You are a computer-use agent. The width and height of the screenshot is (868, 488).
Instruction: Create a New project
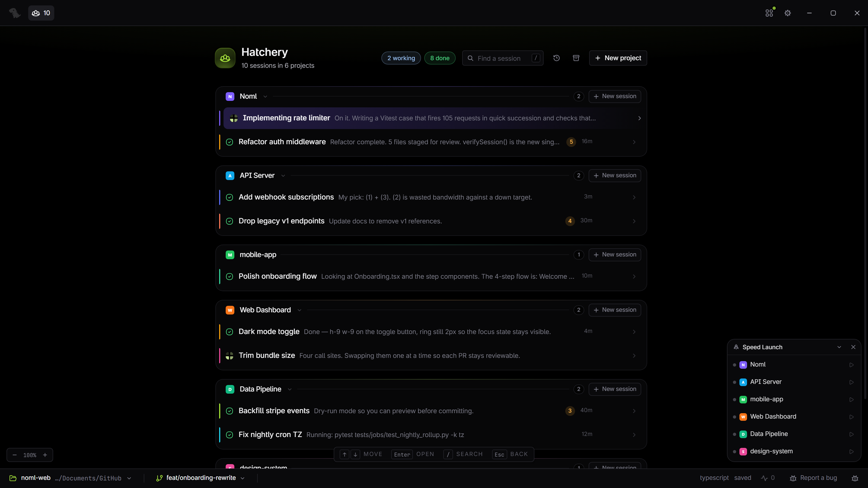click(x=618, y=58)
